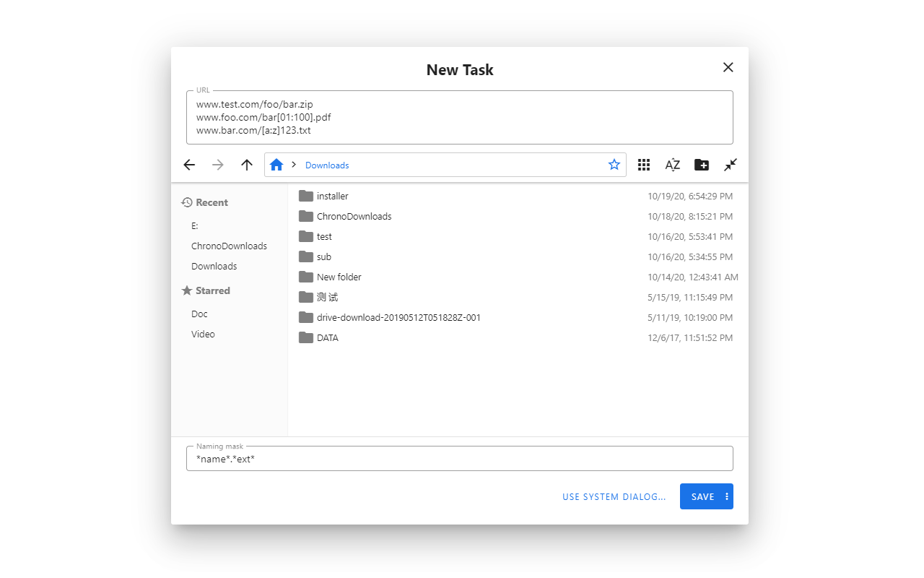Switch to grid view layout

[644, 165]
